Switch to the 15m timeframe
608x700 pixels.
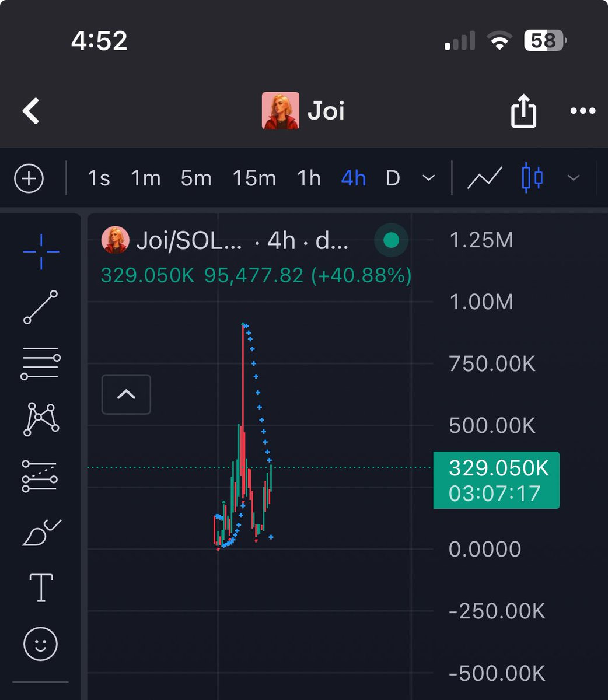(254, 178)
